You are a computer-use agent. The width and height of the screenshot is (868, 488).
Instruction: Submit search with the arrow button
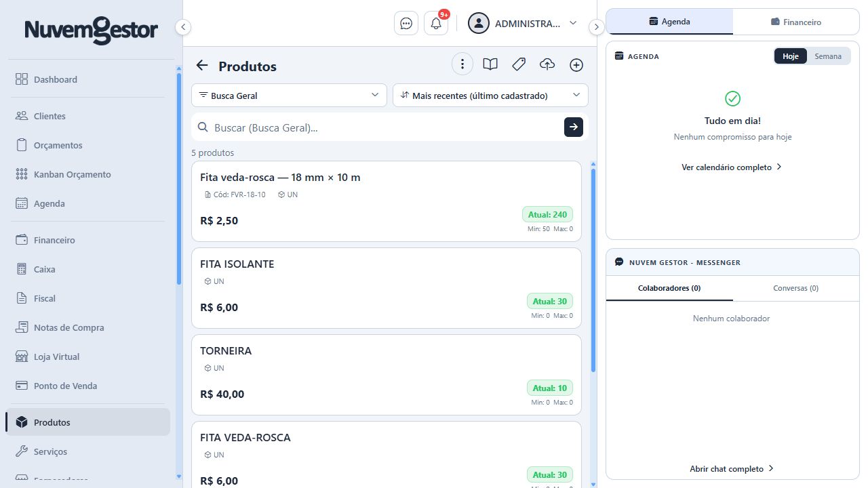coord(574,127)
